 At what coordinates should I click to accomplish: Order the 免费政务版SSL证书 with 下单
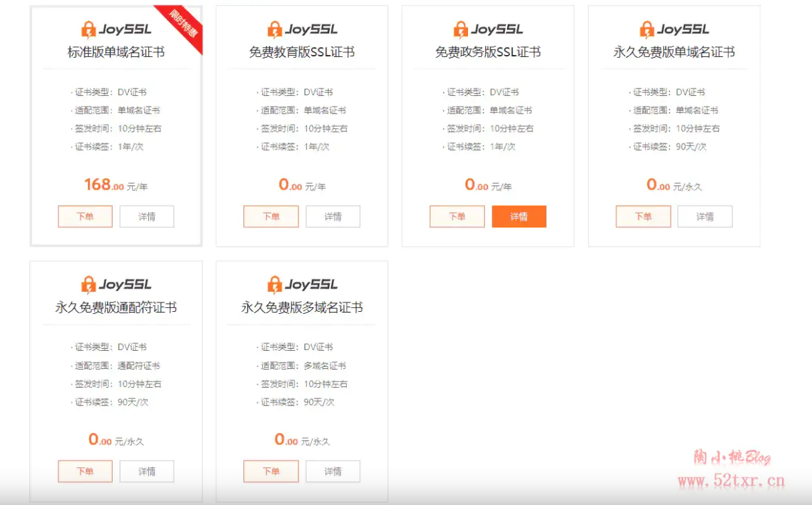pyautogui.click(x=457, y=217)
